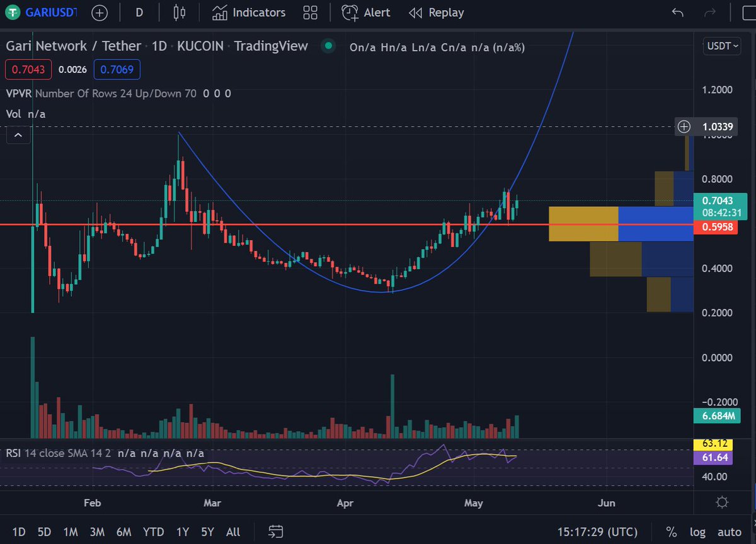Viewport: 756px width, 544px height.
Task: Collapse the indicator legend with arrow
Action: [18, 135]
